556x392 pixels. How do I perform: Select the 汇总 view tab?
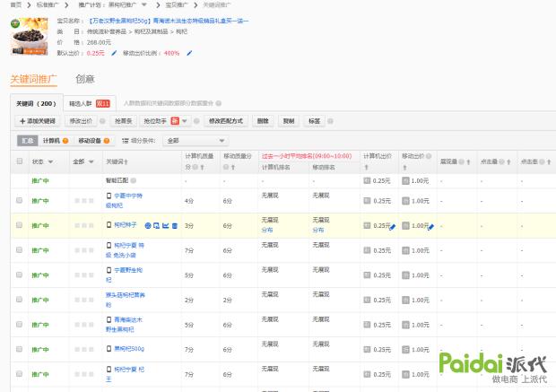click(x=27, y=141)
